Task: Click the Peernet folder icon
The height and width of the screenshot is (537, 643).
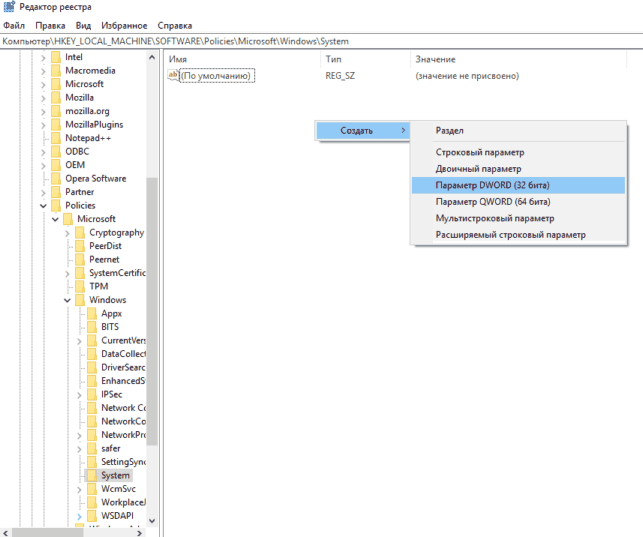Action: [x=80, y=259]
